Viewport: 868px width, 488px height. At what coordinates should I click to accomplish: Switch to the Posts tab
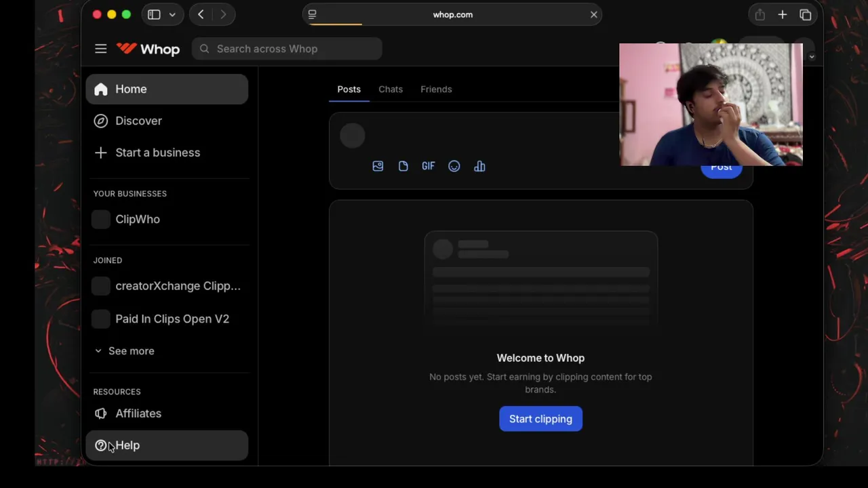349,89
